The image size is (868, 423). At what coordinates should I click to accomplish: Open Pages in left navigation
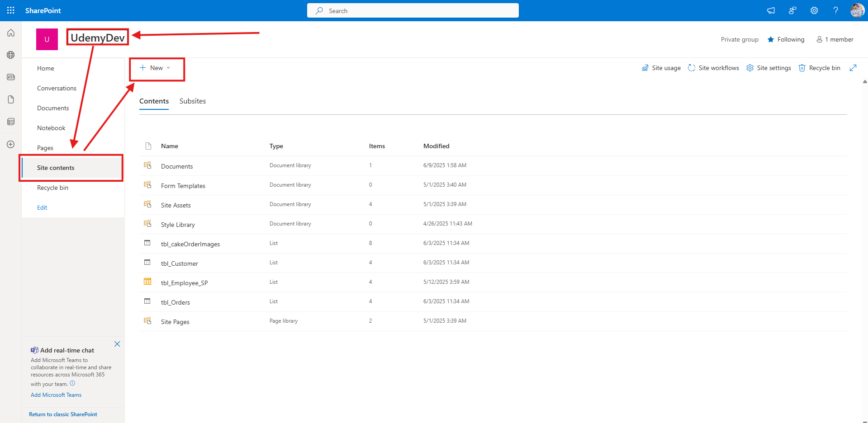[x=45, y=148]
